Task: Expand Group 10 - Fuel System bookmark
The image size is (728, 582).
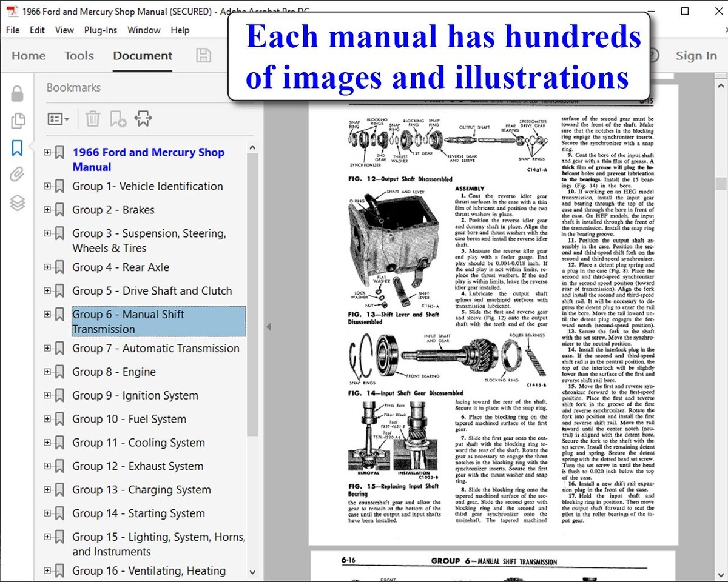Action: point(47,419)
